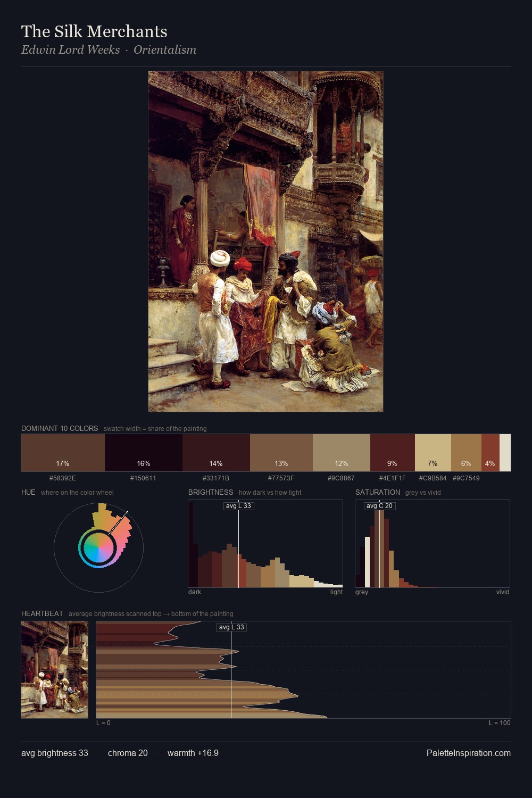Click the 'dark' axis label

pyautogui.click(x=195, y=592)
